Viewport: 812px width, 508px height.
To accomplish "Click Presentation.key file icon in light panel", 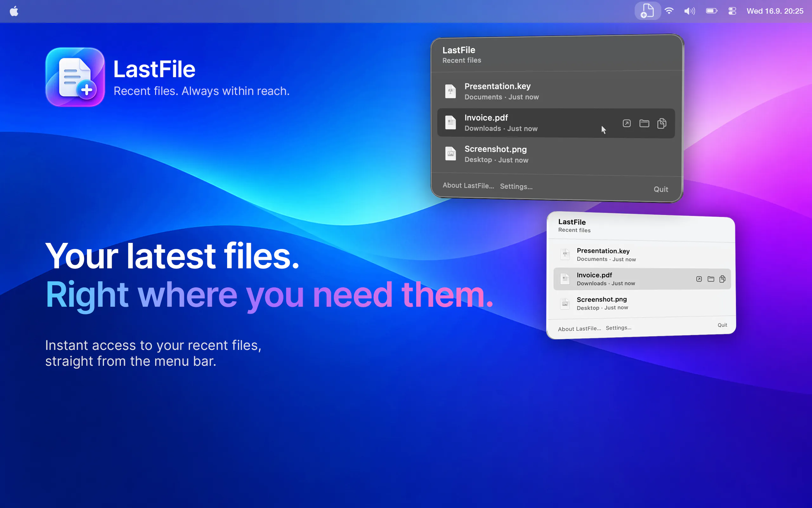I will 565,254.
